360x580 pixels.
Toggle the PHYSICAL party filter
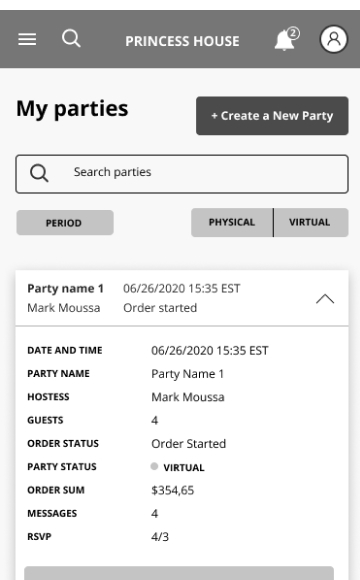(x=232, y=222)
